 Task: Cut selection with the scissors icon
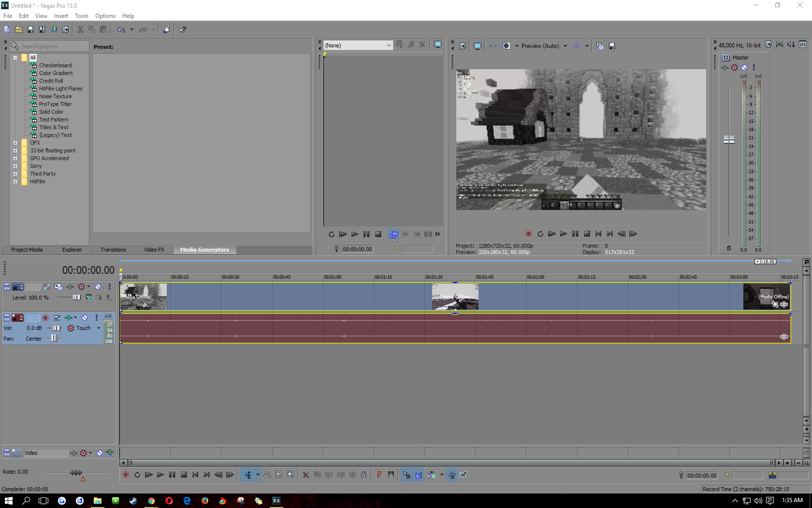pyautogui.click(x=80, y=30)
